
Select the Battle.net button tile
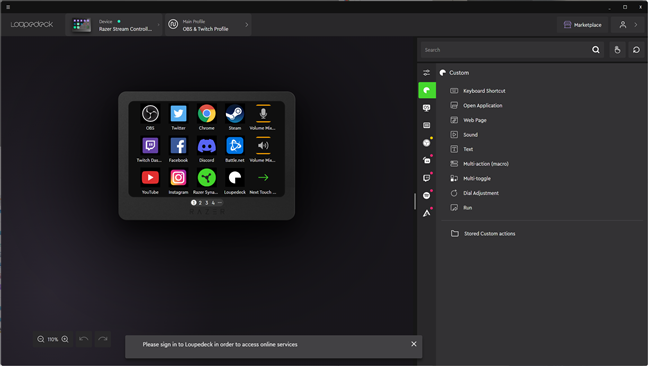235,149
